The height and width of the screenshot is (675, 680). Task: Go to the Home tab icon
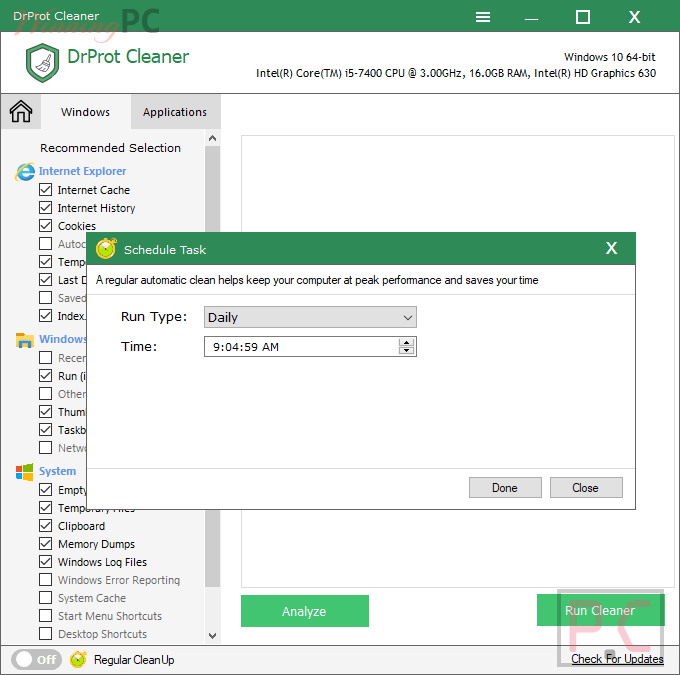[x=21, y=111]
